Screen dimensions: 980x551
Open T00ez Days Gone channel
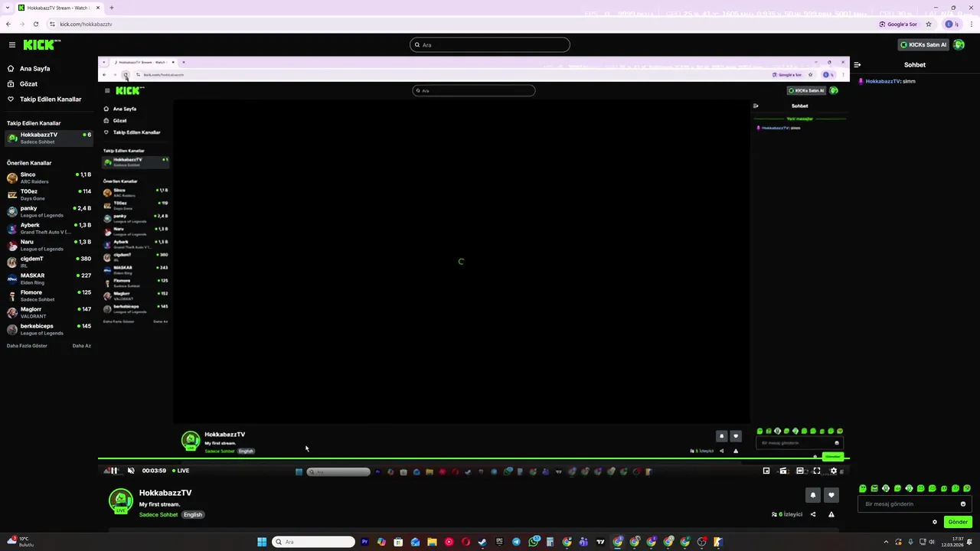tap(48, 194)
